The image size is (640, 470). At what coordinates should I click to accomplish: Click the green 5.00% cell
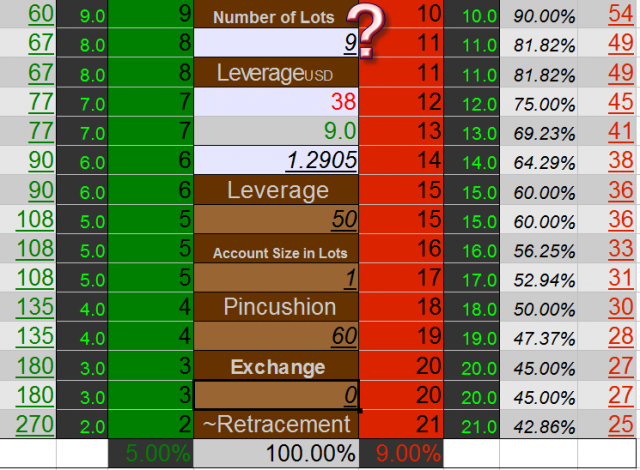(x=151, y=453)
